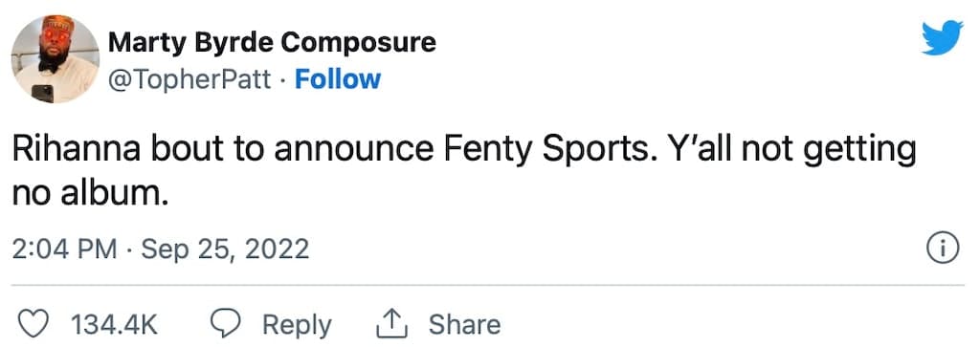This screenshot has height=347, width=980.
Task: Like the tweet with the heart icon
Action: coord(34,325)
